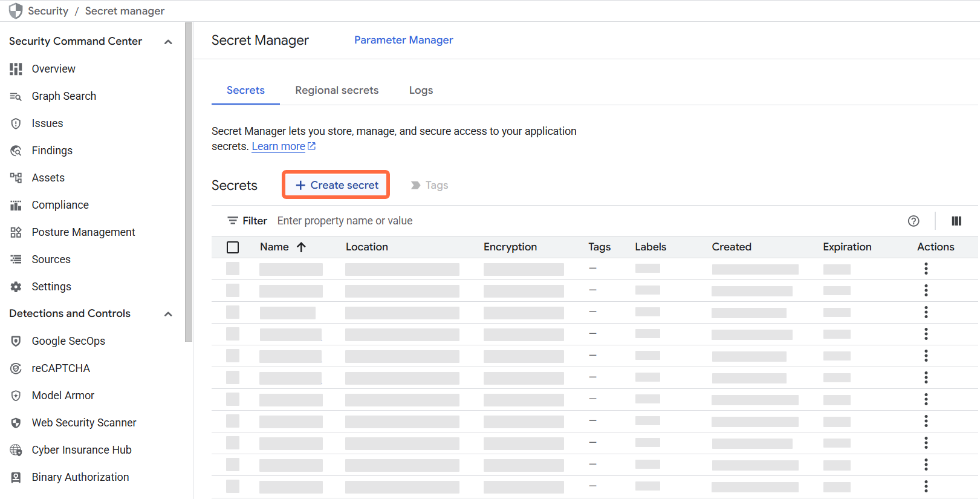This screenshot has height=499, width=980.
Task: Click the Labels column header
Action: 651,247
